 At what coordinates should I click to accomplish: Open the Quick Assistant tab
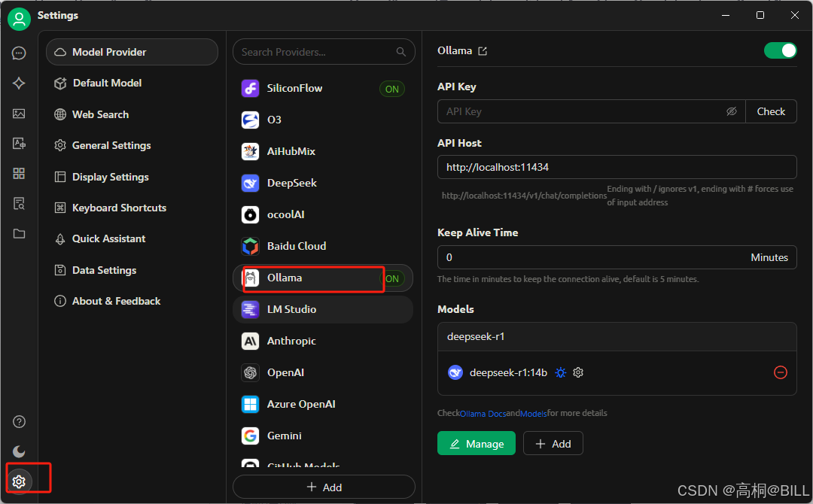pos(132,238)
